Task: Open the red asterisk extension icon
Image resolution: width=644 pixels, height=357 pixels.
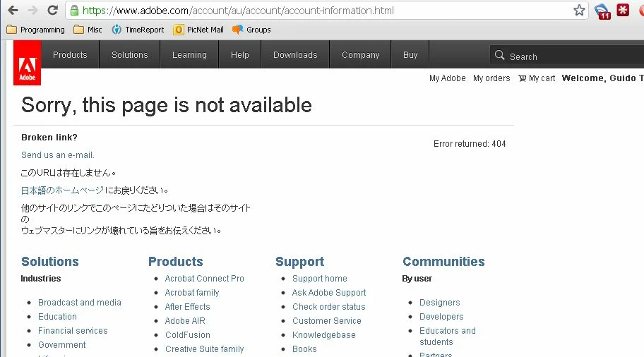Action: click(x=623, y=11)
